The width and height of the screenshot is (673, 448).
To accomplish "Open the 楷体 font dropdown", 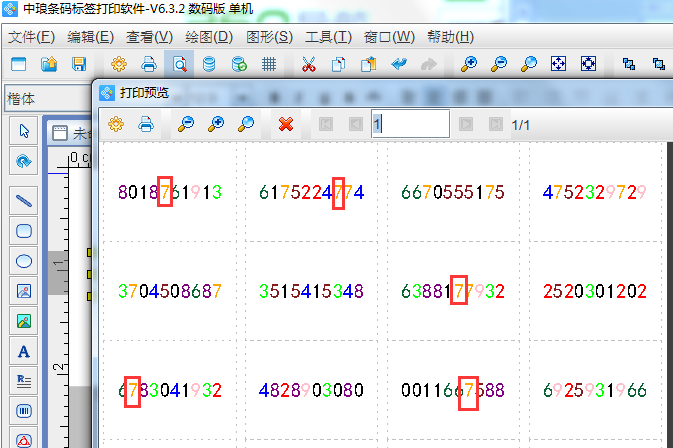I will click(x=45, y=98).
